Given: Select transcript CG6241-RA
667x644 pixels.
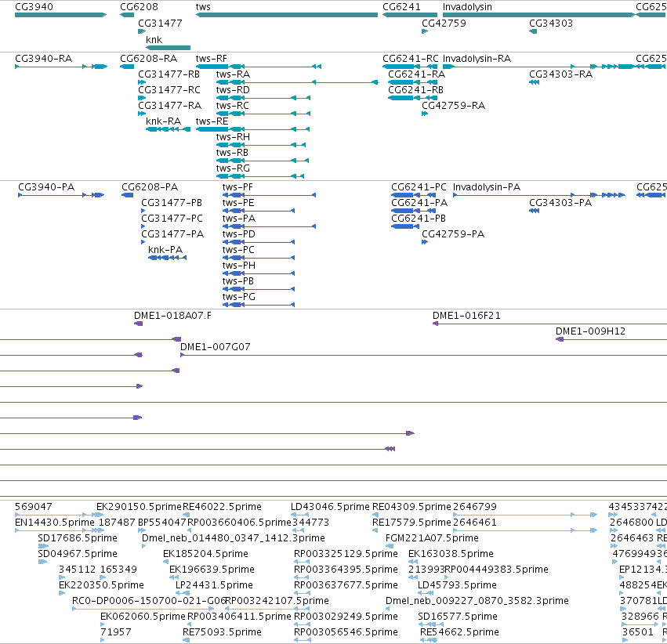Looking at the screenshot, I should (412, 82).
